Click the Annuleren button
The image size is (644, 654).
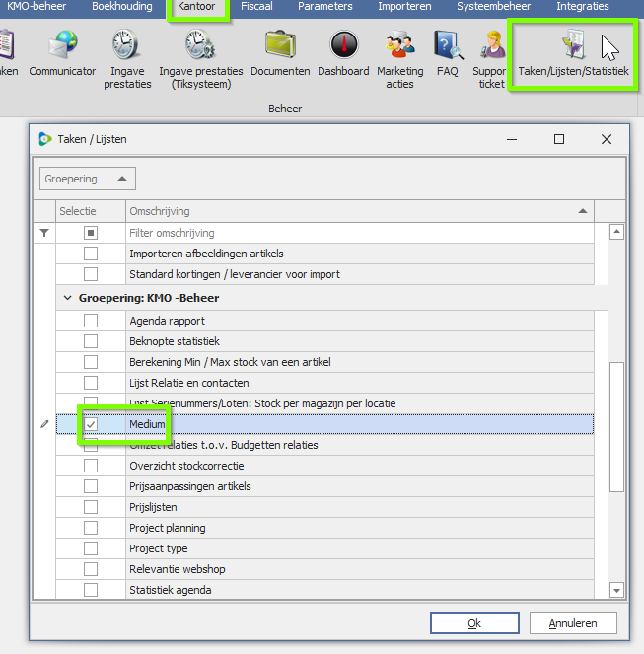[573, 623]
